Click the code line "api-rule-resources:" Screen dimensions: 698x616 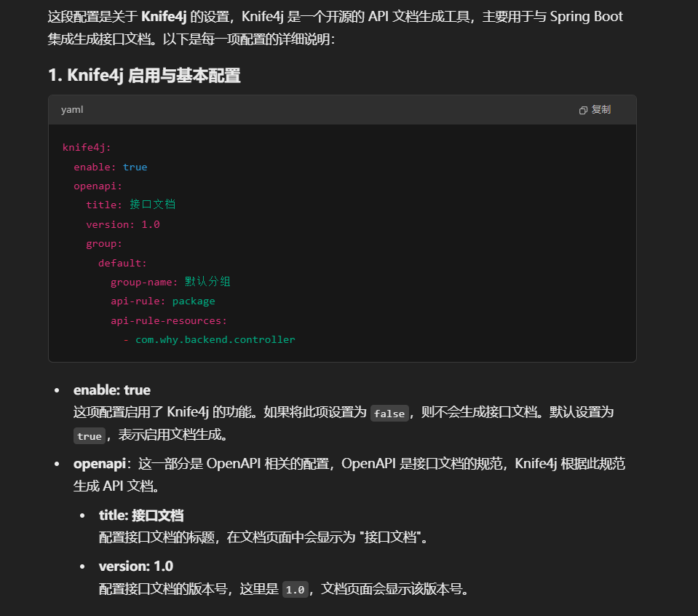[169, 320]
